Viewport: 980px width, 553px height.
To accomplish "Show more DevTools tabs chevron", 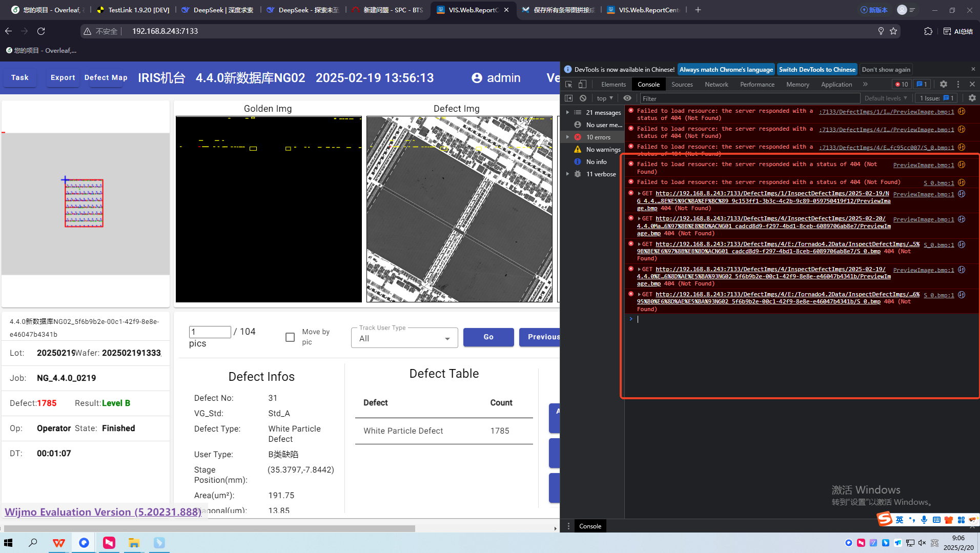I will (x=865, y=84).
